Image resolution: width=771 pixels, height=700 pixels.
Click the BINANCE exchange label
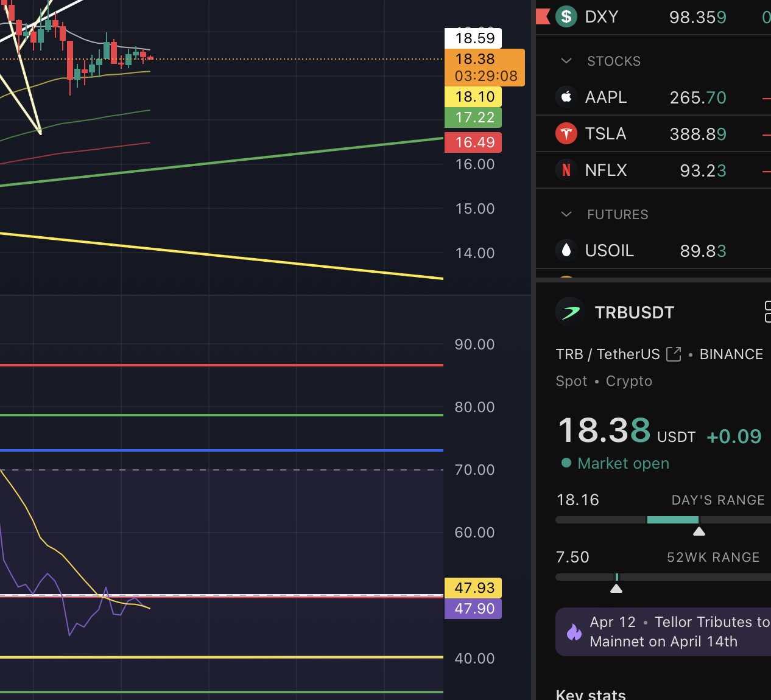(x=731, y=354)
